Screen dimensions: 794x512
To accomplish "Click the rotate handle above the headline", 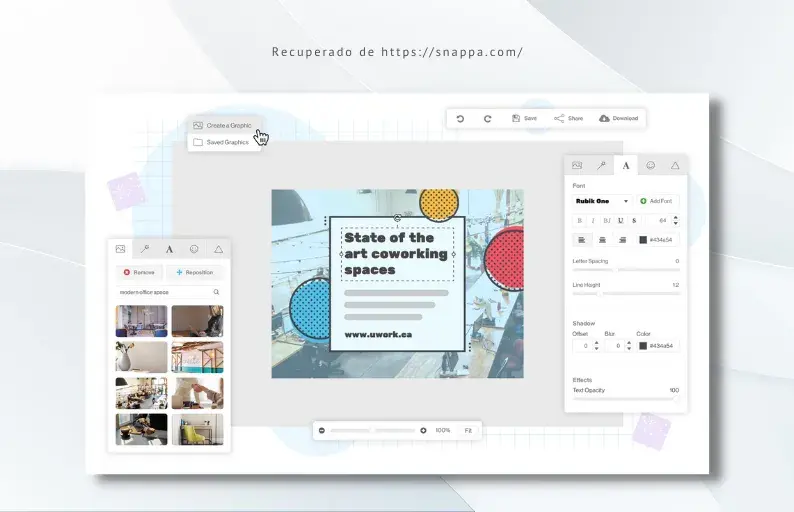I will point(397,218).
